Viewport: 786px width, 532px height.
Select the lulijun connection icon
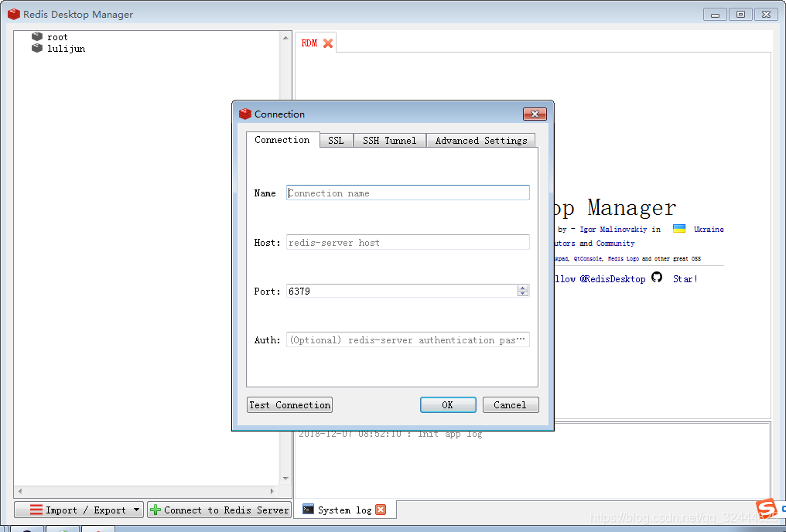37,48
